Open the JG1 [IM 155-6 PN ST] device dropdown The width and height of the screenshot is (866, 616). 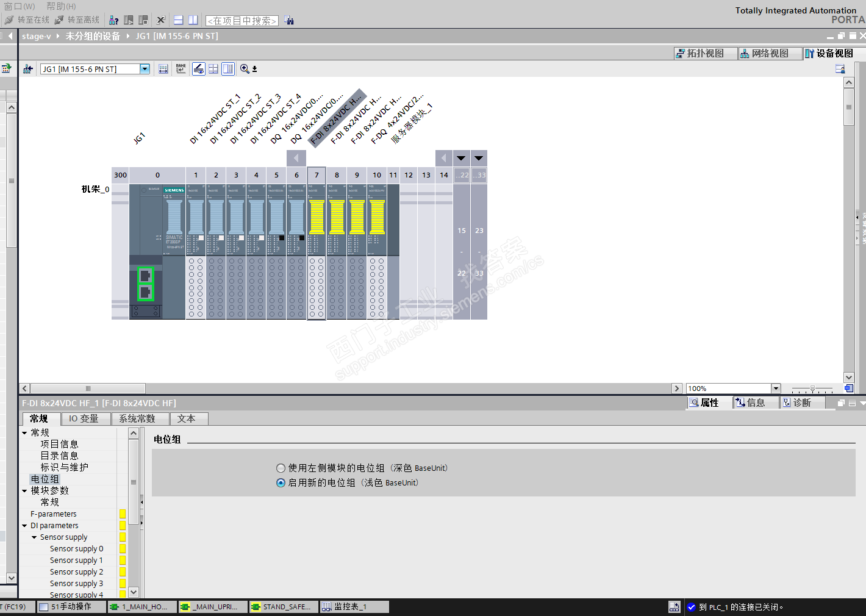click(x=145, y=69)
